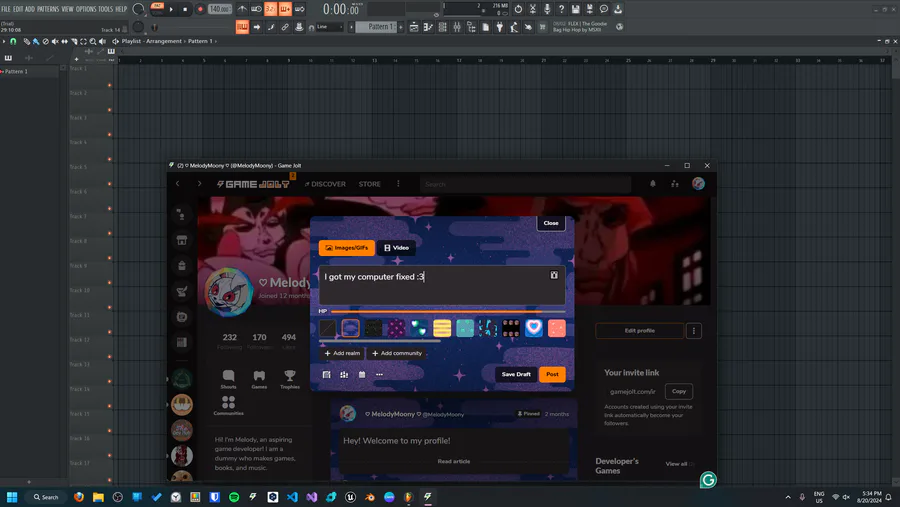Toggle the playlist snap magnet icon

point(13,41)
